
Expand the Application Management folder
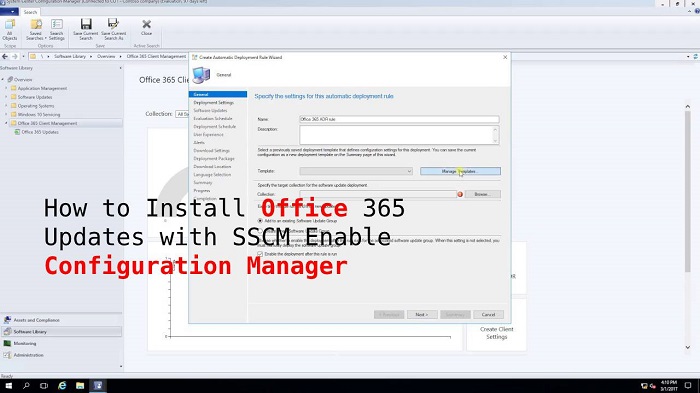(6, 88)
